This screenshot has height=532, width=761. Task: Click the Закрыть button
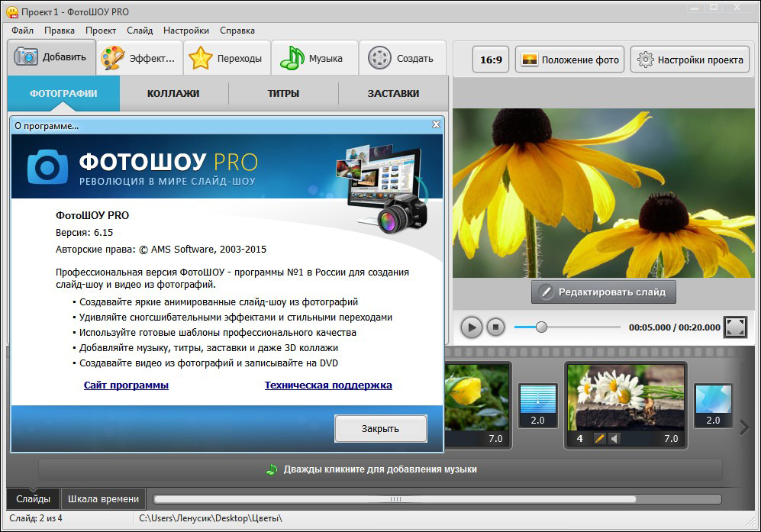pos(380,429)
